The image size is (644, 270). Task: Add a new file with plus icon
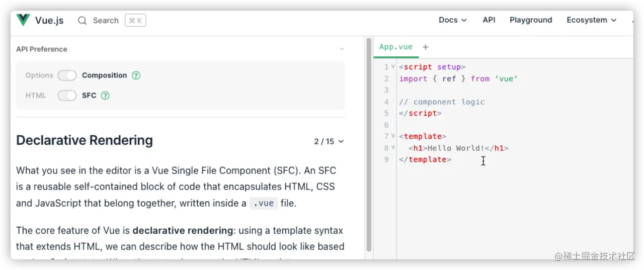426,47
